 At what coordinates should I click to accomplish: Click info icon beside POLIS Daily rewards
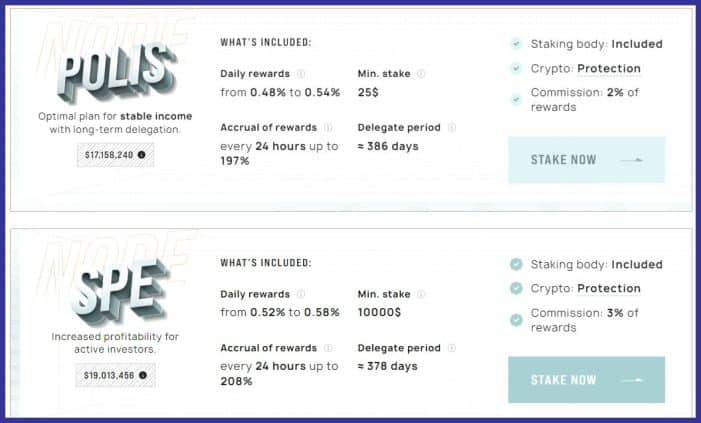(x=301, y=74)
